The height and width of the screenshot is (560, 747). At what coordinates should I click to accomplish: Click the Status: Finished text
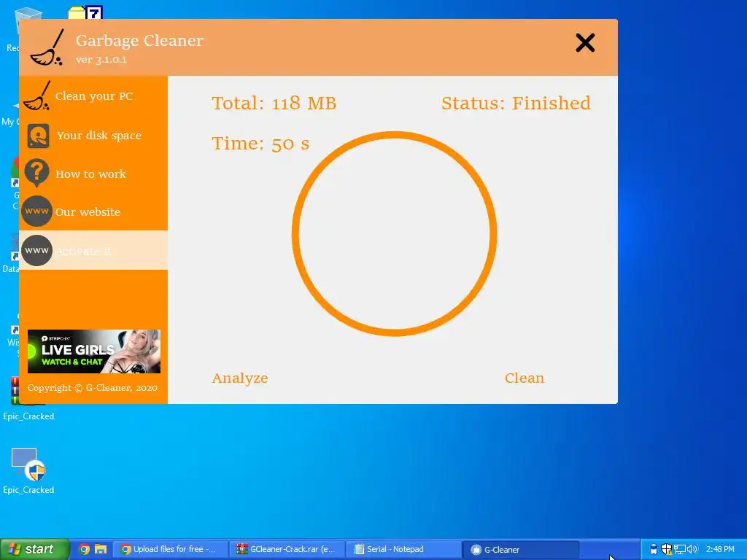[516, 103]
